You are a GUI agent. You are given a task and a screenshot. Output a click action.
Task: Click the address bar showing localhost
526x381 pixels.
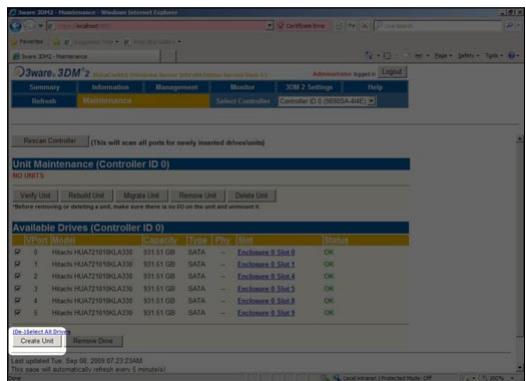pos(157,26)
